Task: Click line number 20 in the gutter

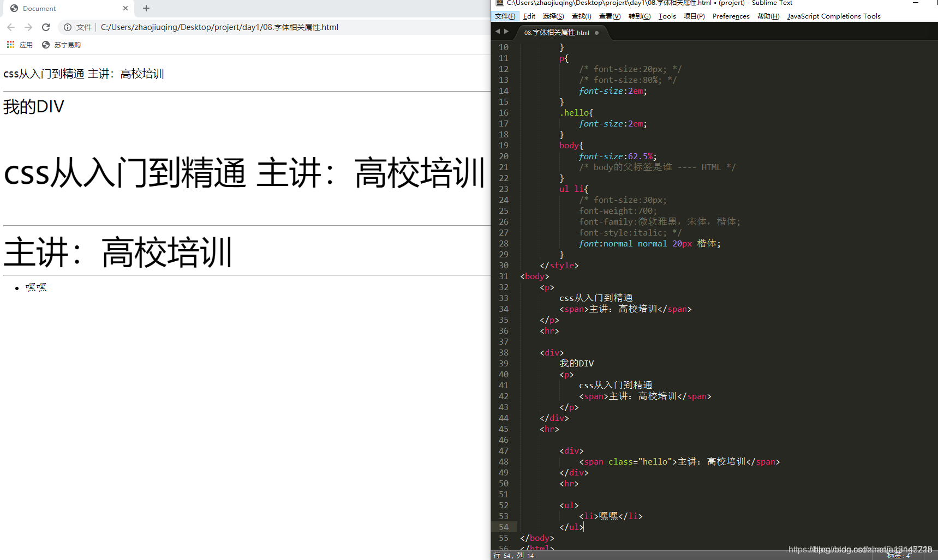Action: (504, 156)
